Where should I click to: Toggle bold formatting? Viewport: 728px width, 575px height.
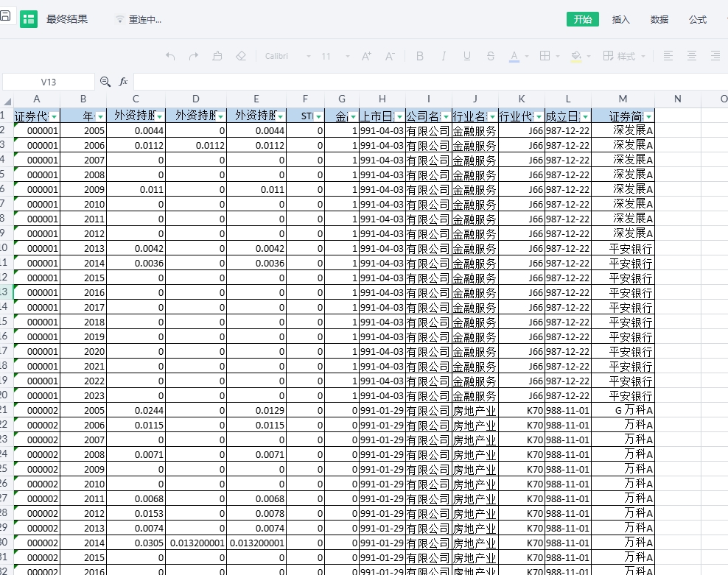(420, 56)
